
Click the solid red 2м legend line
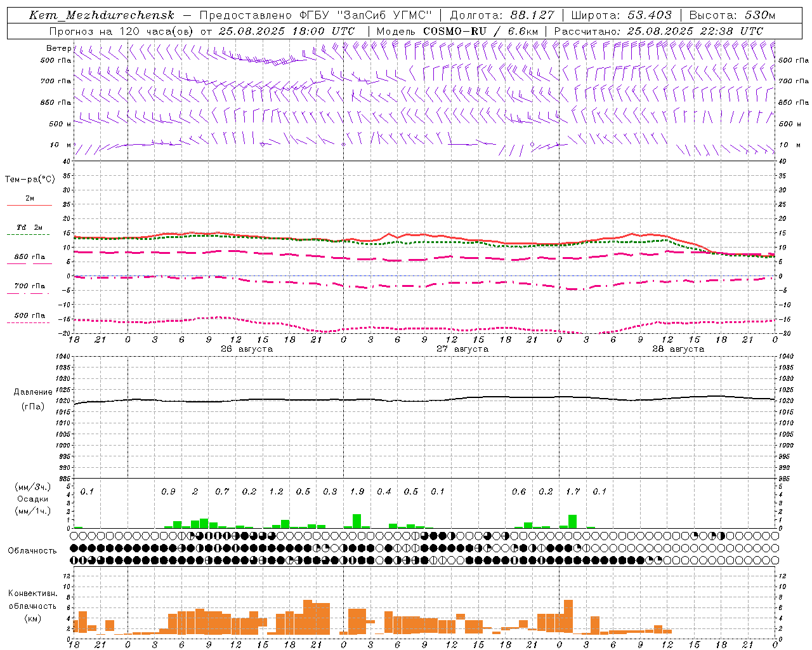coord(29,205)
